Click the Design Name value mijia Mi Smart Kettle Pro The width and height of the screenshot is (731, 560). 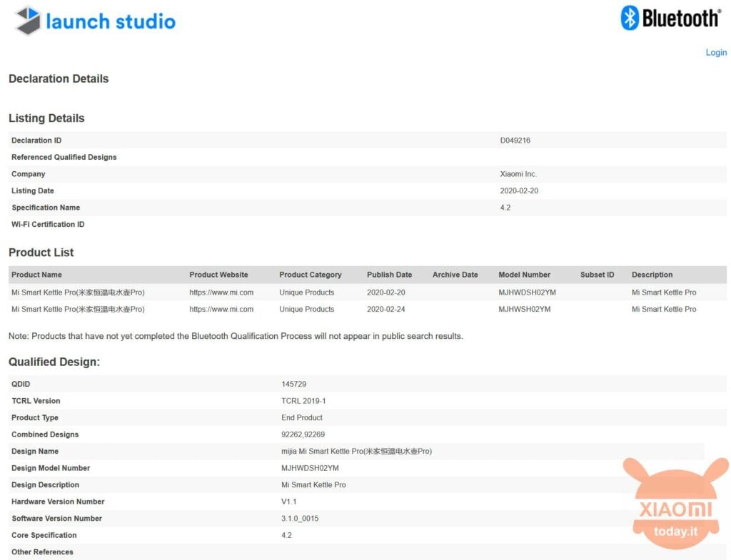357,451
